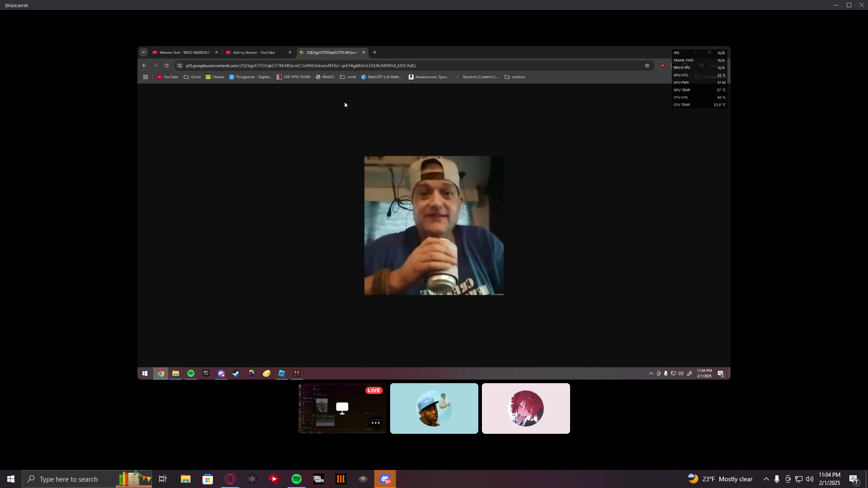Open notification center showing 7 notifications
Image resolution: width=868 pixels, height=488 pixels.
pyautogui.click(x=854, y=479)
